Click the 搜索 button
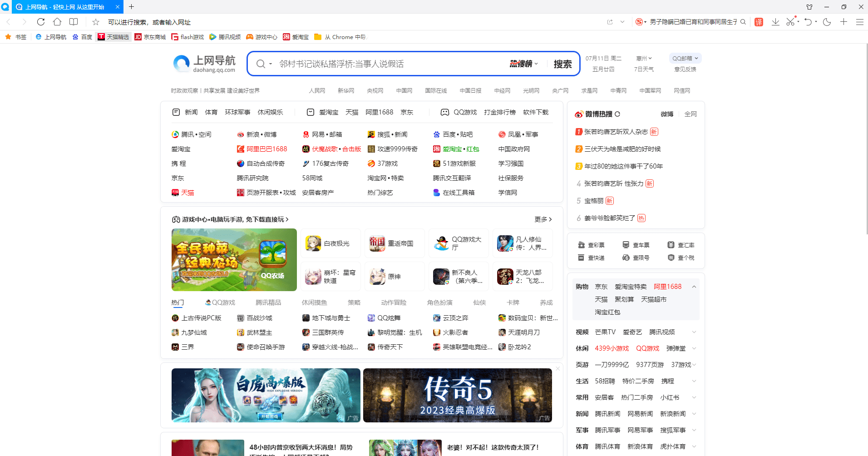The width and height of the screenshot is (868, 456). click(562, 64)
